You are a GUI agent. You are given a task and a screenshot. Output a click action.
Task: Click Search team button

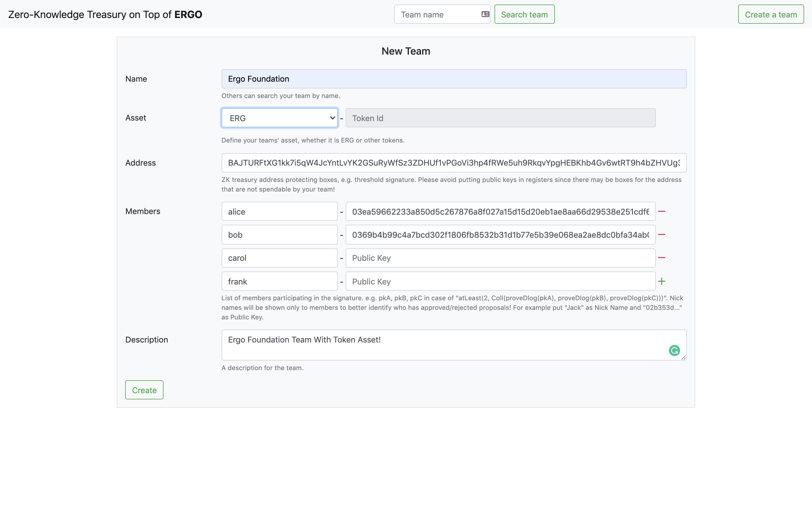pyautogui.click(x=524, y=14)
